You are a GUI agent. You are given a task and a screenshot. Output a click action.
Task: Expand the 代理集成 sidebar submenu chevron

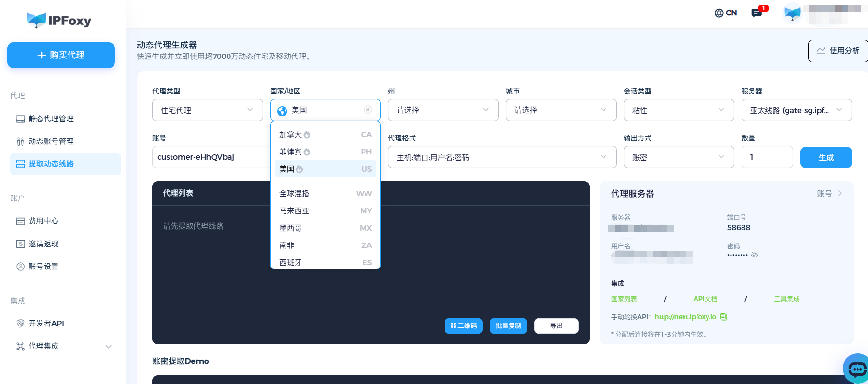tap(109, 347)
